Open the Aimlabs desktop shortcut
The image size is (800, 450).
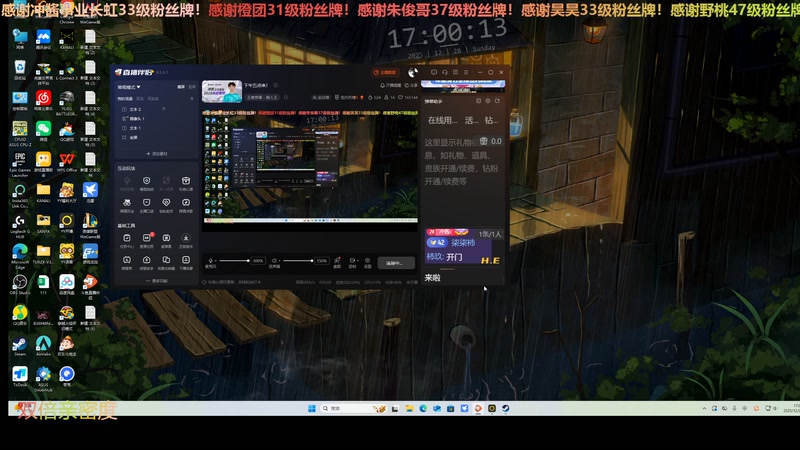click(43, 345)
